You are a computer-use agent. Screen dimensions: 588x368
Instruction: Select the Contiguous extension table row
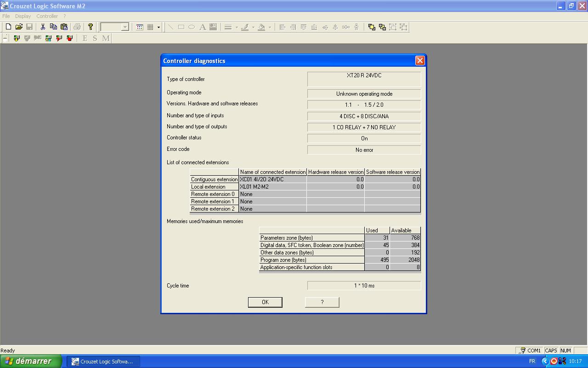tap(214, 179)
